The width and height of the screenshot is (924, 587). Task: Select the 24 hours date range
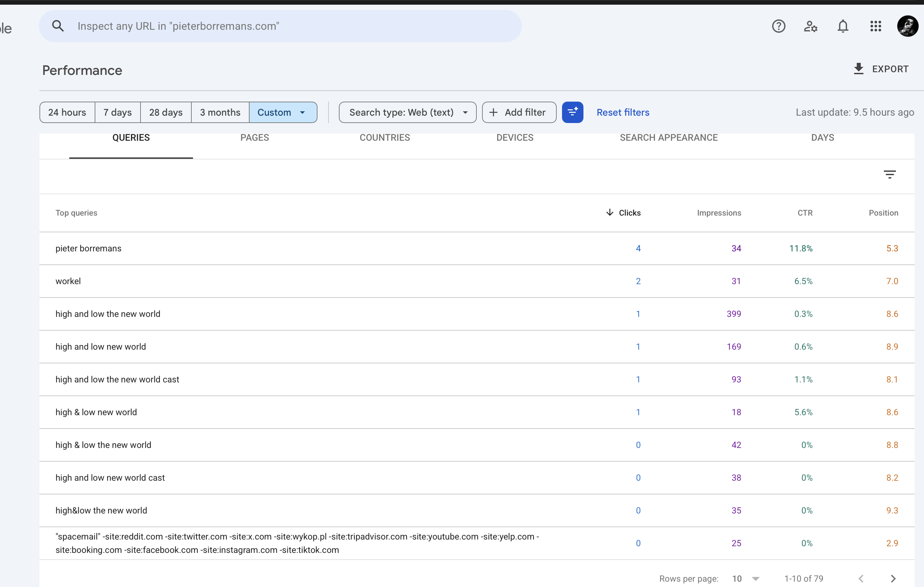tap(67, 112)
